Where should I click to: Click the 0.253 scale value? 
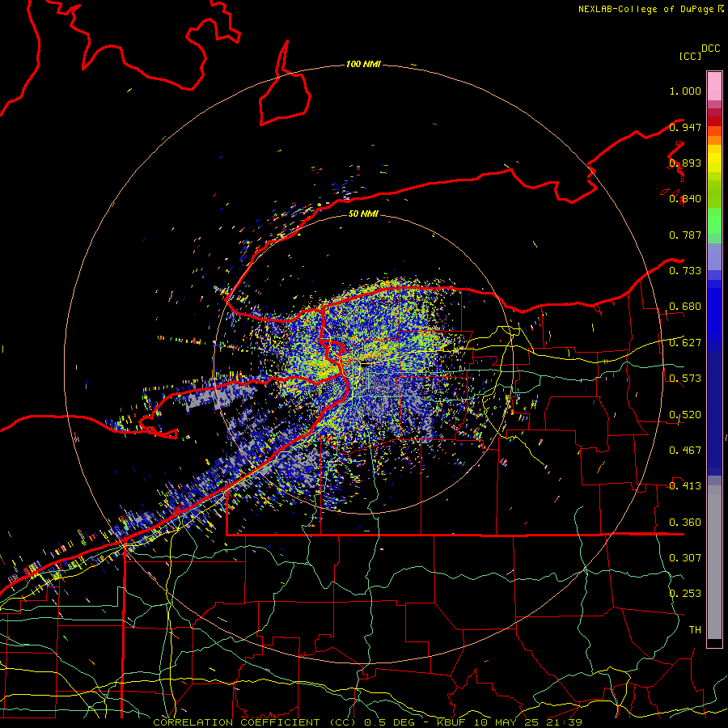[685, 594]
